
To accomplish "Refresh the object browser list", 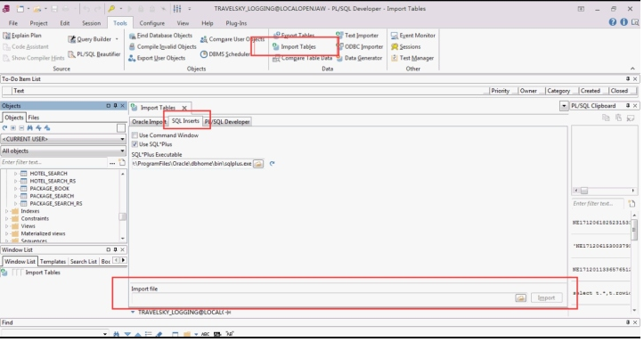I will tap(5, 128).
